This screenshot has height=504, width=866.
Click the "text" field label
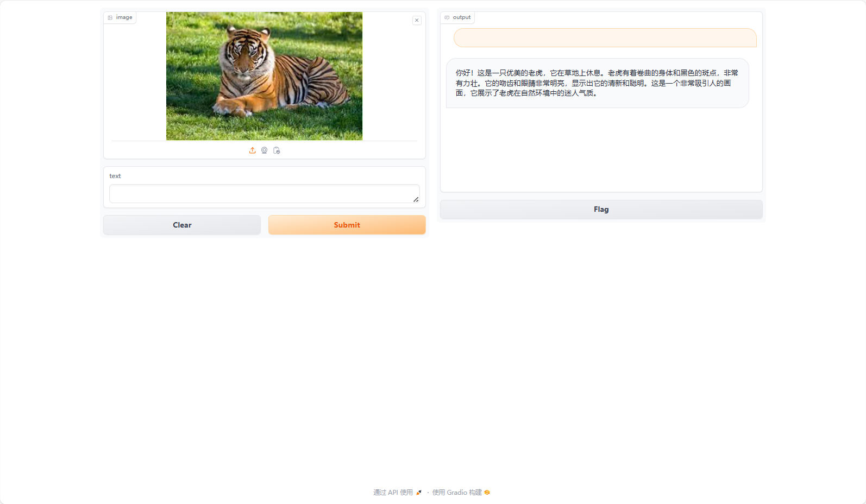tap(115, 176)
